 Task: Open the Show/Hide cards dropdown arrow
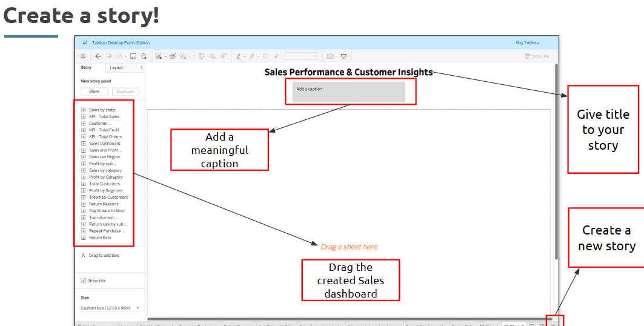click(x=336, y=56)
